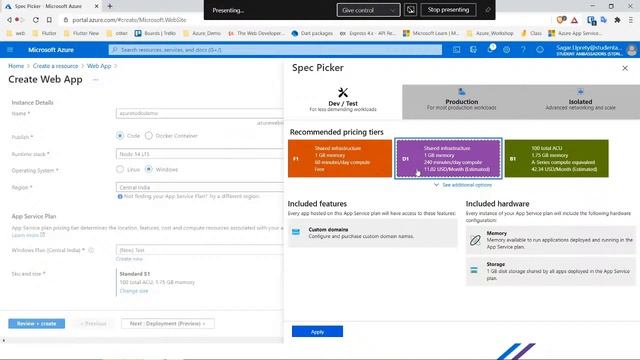
Task: Open the feedback smiley icon
Action: [540, 50]
